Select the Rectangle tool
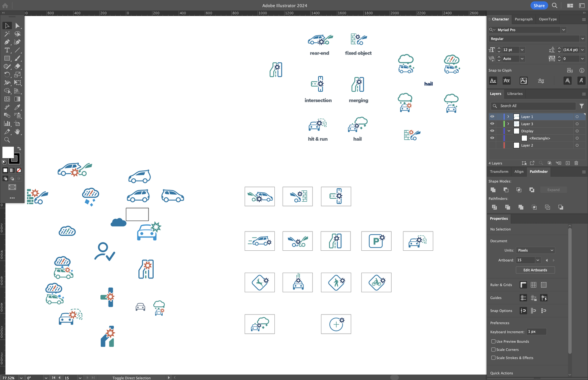The image size is (588, 380). coord(7,58)
